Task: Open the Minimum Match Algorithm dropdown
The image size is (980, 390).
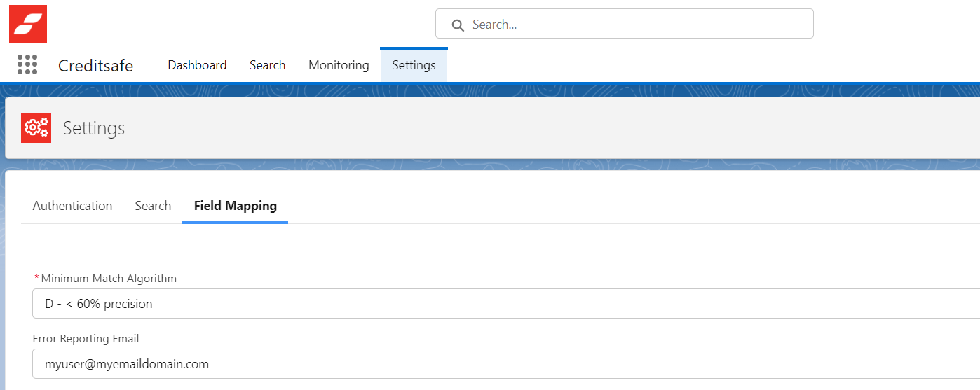Action: pos(505,304)
